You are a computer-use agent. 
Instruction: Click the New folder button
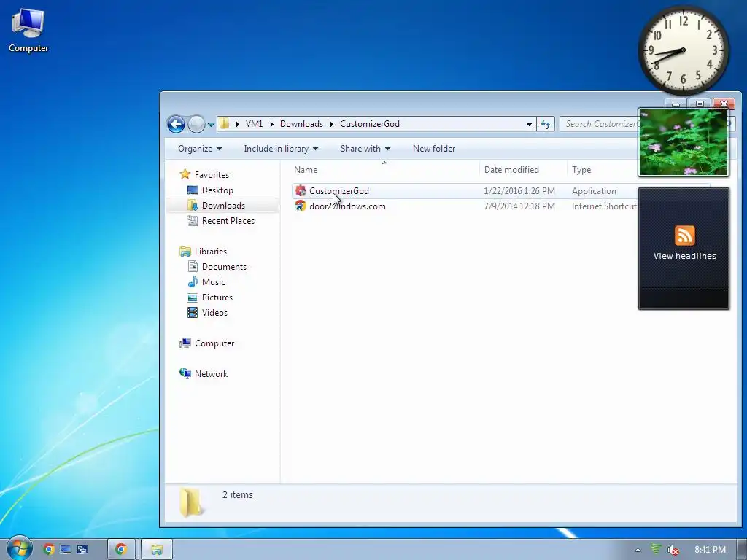(x=434, y=149)
